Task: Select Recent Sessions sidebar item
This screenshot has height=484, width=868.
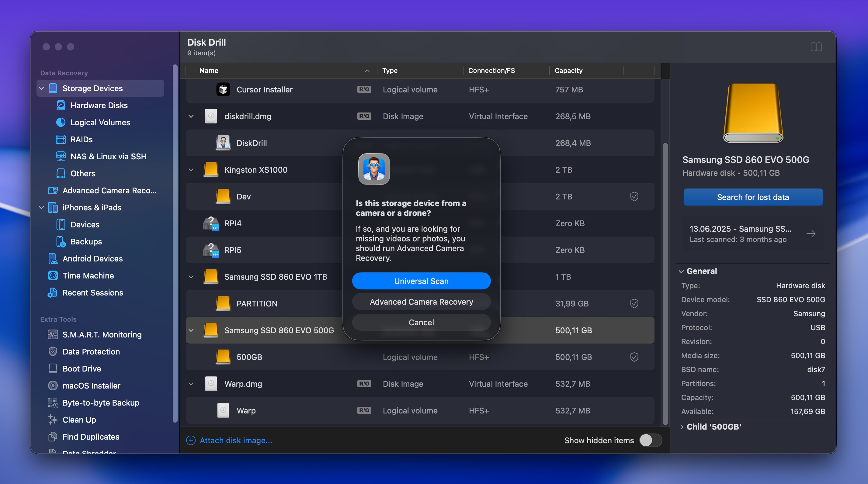Action: (x=93, y=292)
